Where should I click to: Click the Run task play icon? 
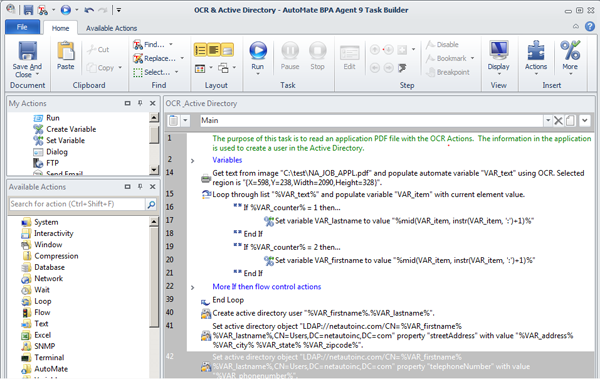pos(258,51)
